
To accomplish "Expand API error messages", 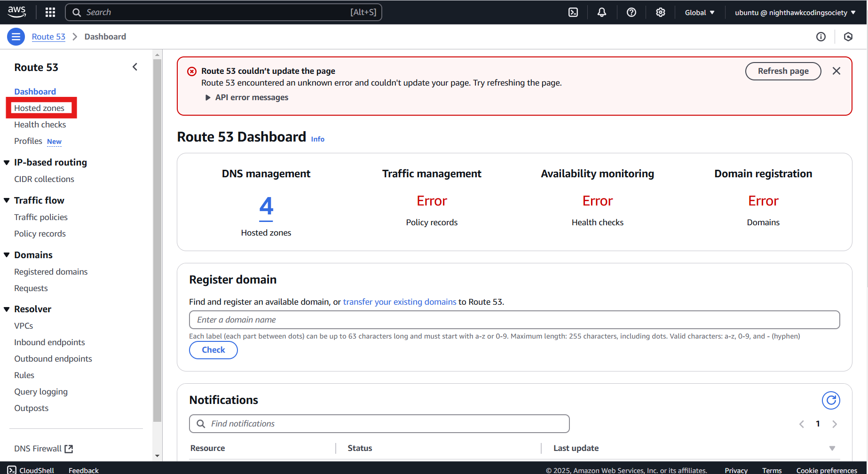I will coord(247,97).
